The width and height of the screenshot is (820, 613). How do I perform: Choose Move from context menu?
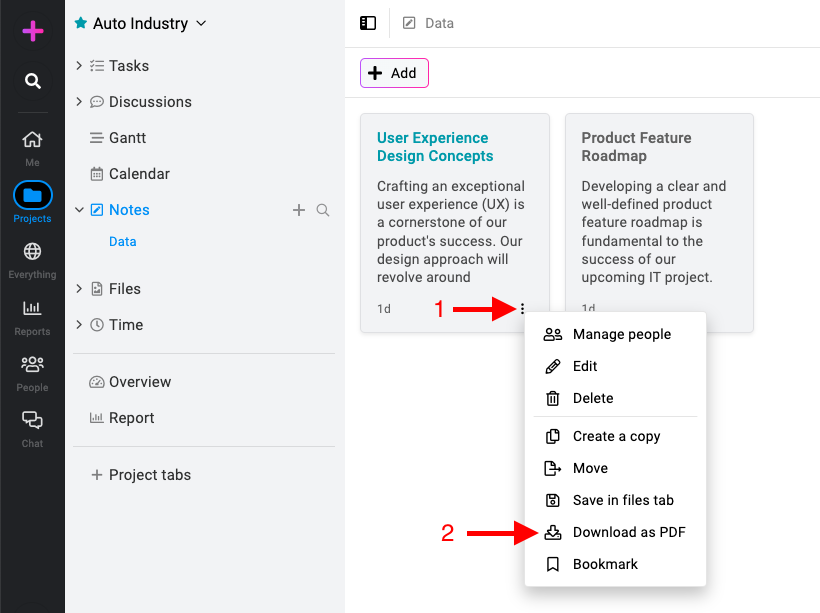(x=616, y=468)
